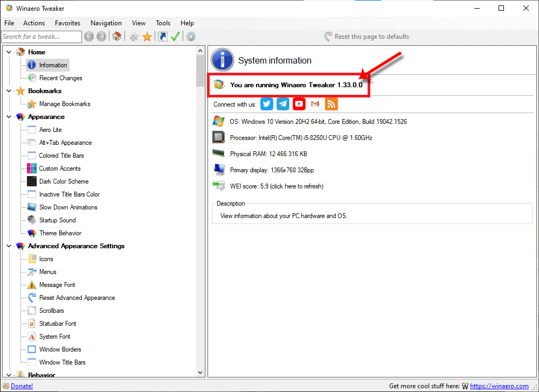This screenshot has width=539, height=392.
Task: Select Manage Bookmarks in the tree
Action: (x=65, y=104)
